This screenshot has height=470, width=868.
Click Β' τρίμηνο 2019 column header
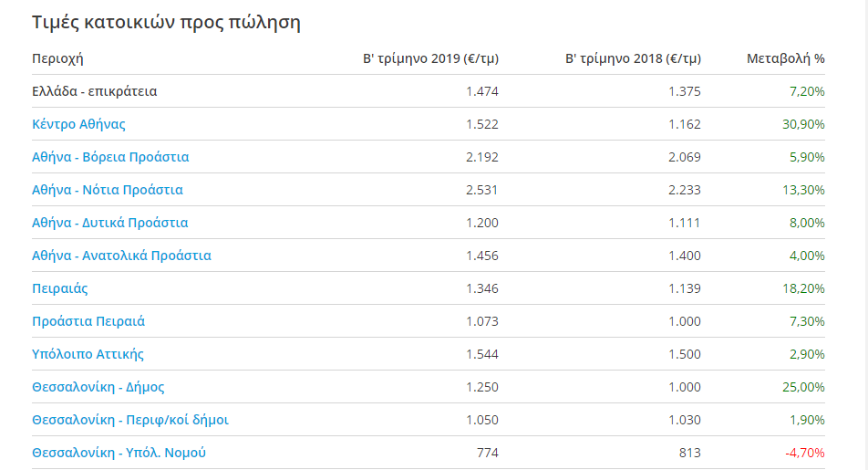[x=430, y=58]
